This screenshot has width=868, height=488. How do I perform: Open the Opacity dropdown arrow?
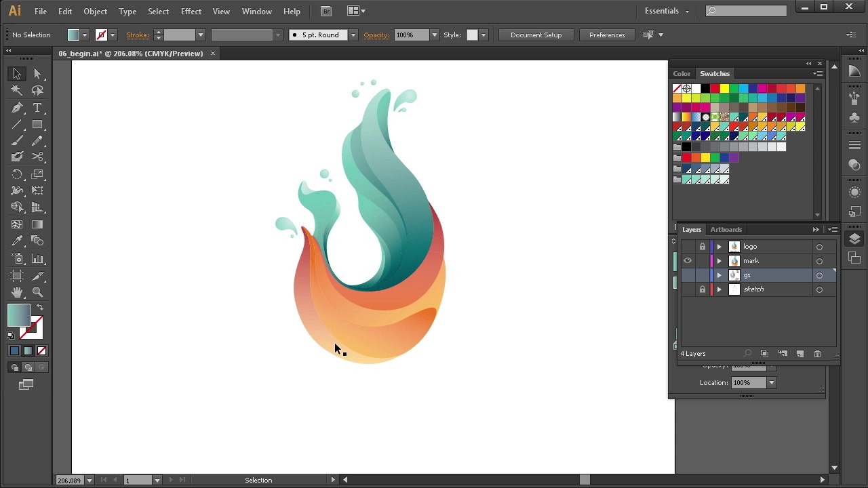tap(434, 35)
